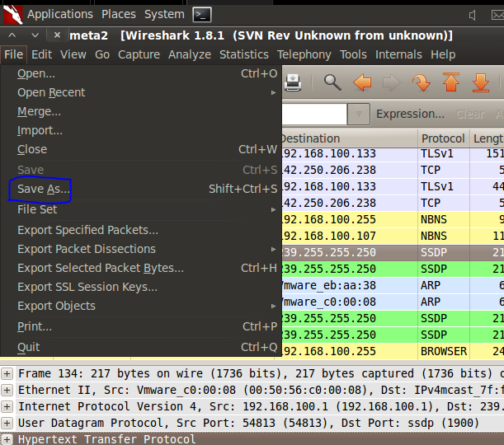This screenshot has height=445, width=504.
Task: Sort by the Destination column header
Action: tap(350, 138)
